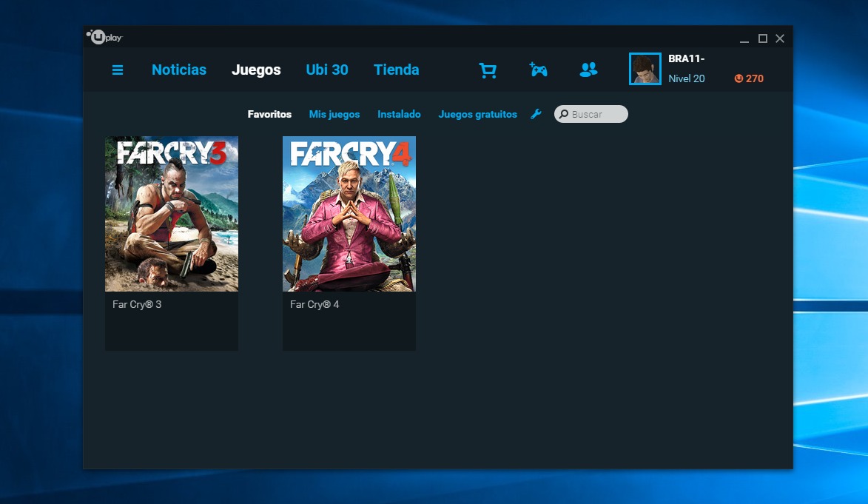The width and height of the screenshot is (868, 504).
Task: Switch to Mis juegos filter
Action: [x=334, y=114]
